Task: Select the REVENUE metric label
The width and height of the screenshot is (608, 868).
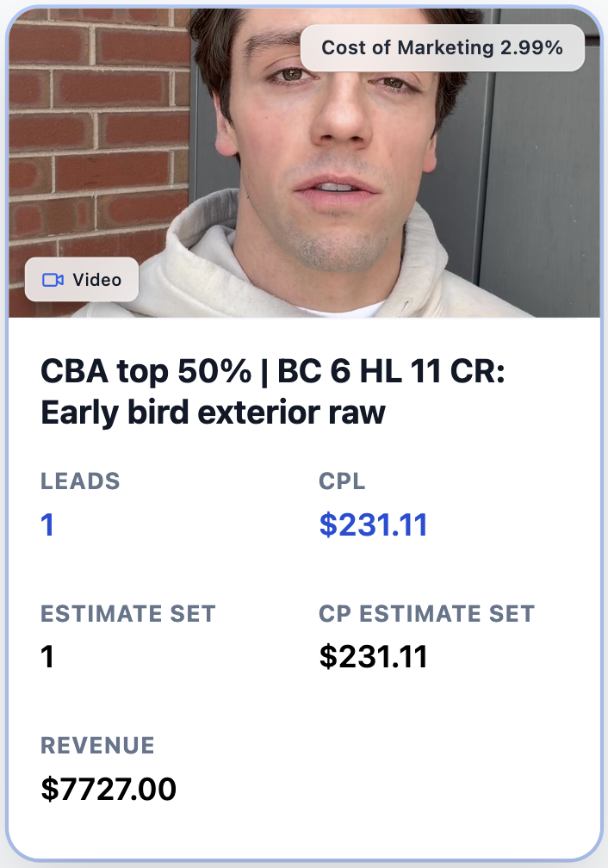Action: coord(97,746)
